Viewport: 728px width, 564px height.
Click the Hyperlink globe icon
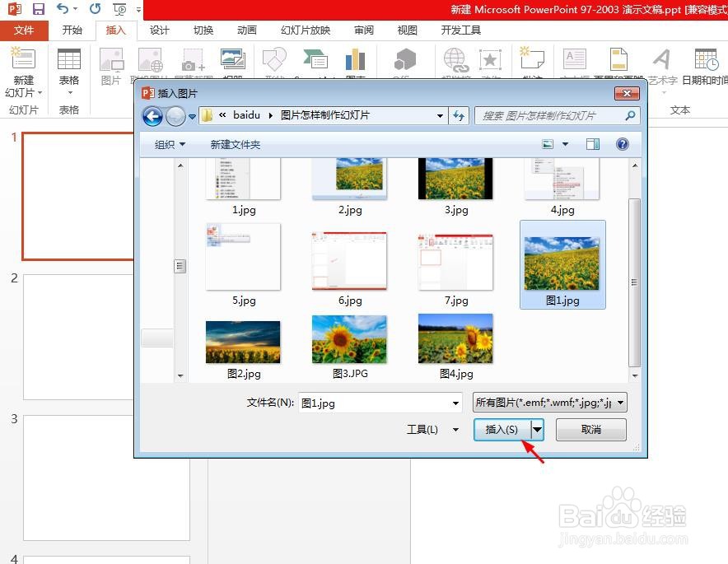pyautogui.click(x=455, y=59)
